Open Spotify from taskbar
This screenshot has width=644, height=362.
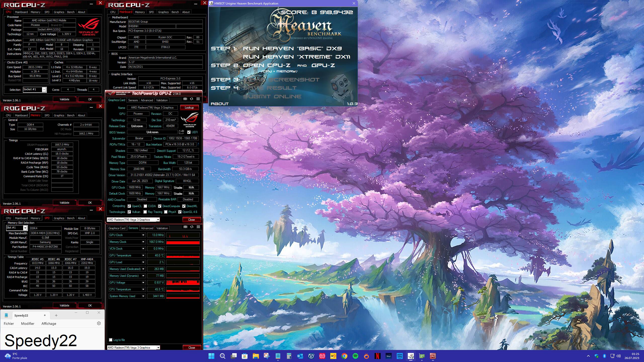[355, 356]
